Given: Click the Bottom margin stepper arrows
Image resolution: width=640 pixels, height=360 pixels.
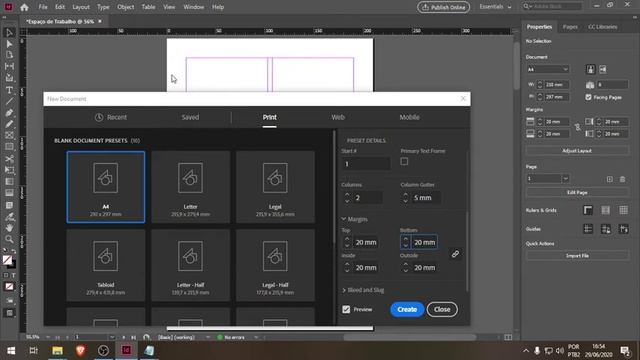Looking at the screenshot, I should [x=405, y=242].
